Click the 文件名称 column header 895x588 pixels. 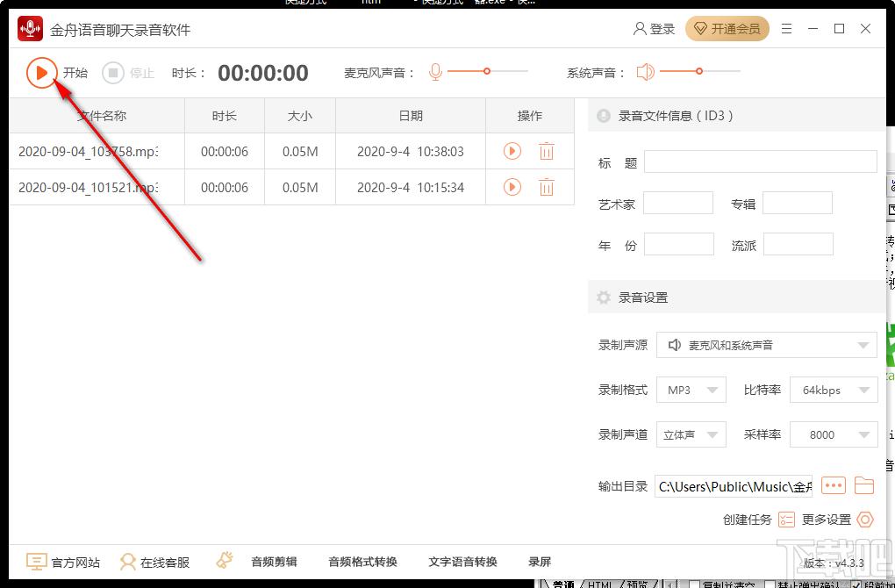click(97, 116)
